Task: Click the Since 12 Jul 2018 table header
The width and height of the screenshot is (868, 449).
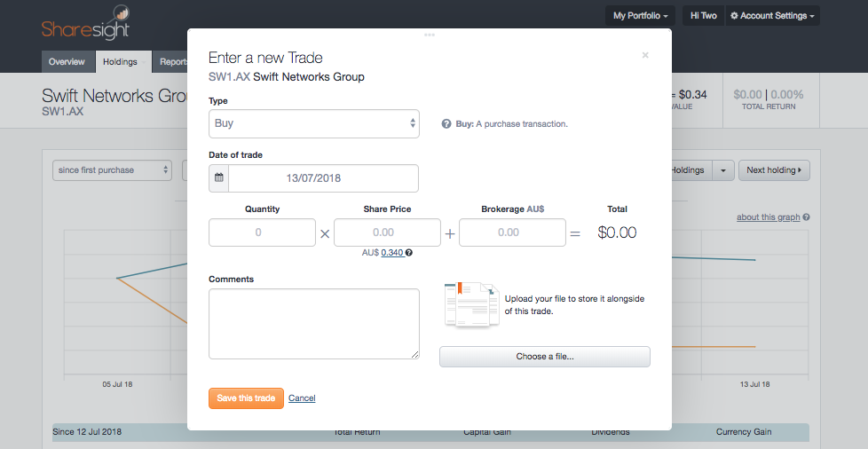Action: click(87, 432)
